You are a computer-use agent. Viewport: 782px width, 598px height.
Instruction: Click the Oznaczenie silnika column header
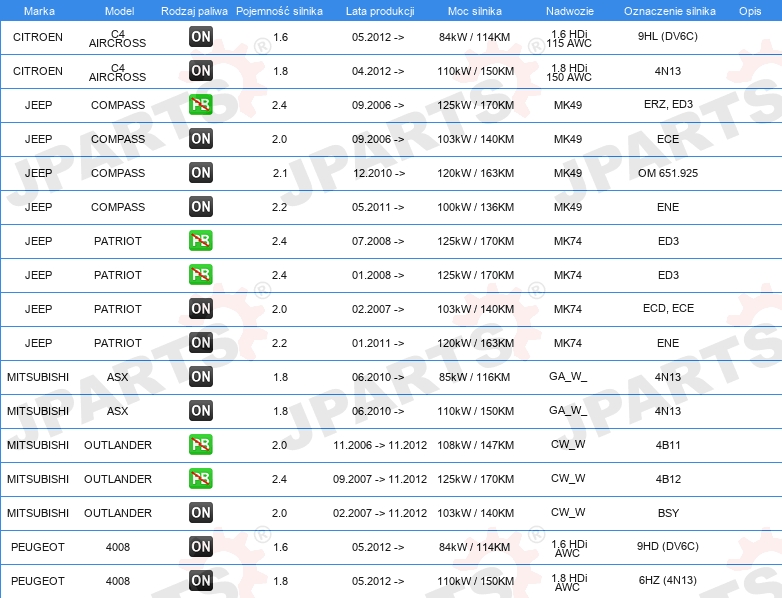[670, 11]
